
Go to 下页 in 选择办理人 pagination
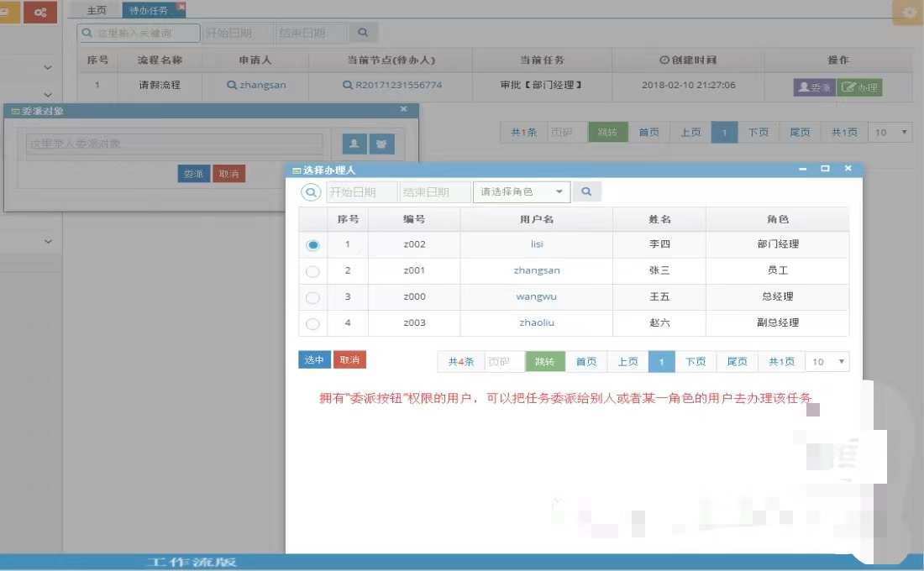pos(696,361)
